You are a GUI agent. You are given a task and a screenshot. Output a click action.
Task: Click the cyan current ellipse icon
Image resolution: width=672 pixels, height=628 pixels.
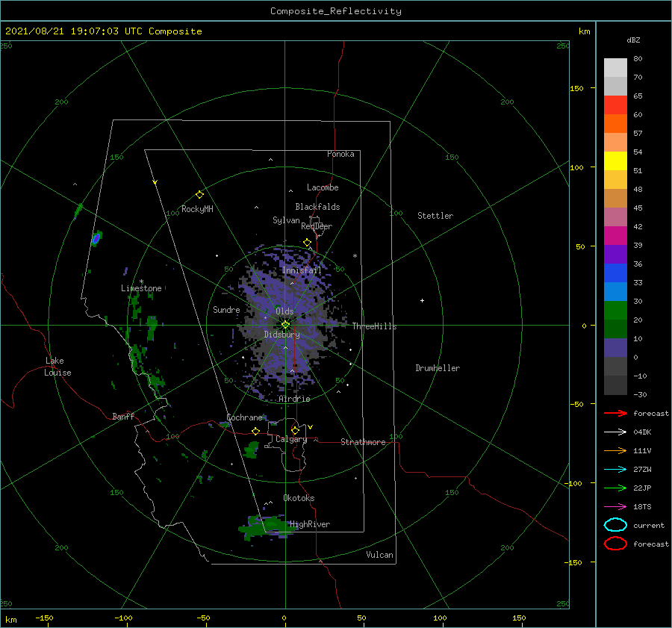tap(615, 525)
